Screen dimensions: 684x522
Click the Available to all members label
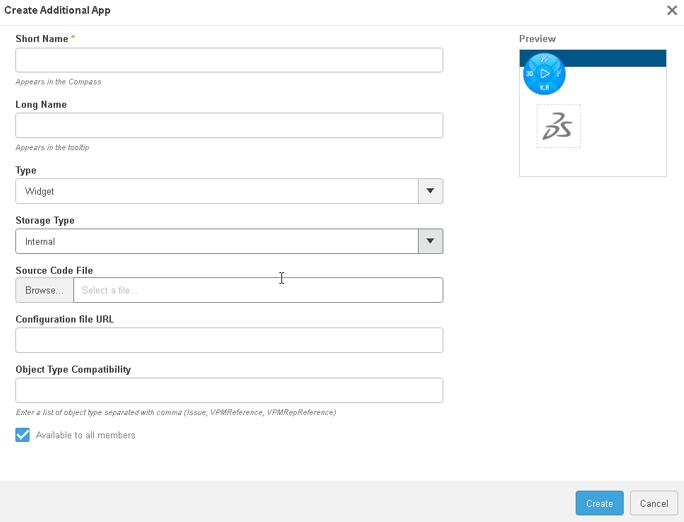point(86,435)
